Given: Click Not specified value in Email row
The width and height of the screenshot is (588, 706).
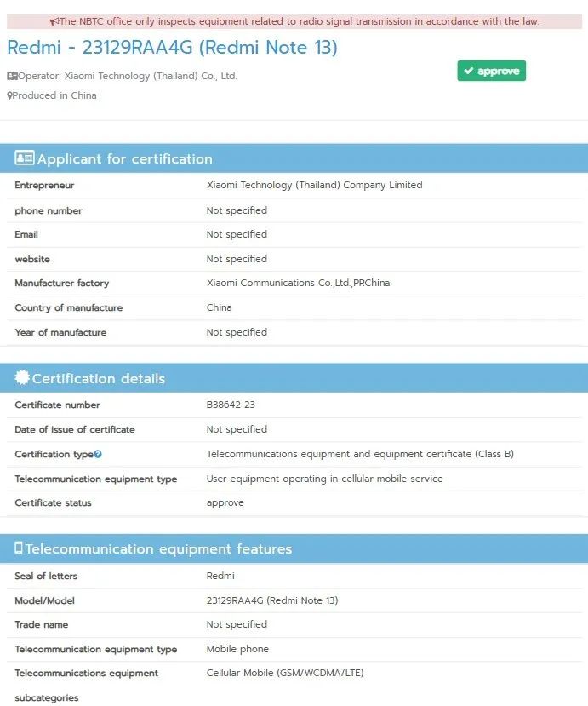Looking at the screenshot, I should pyautogui.click(x=237, y=234).
